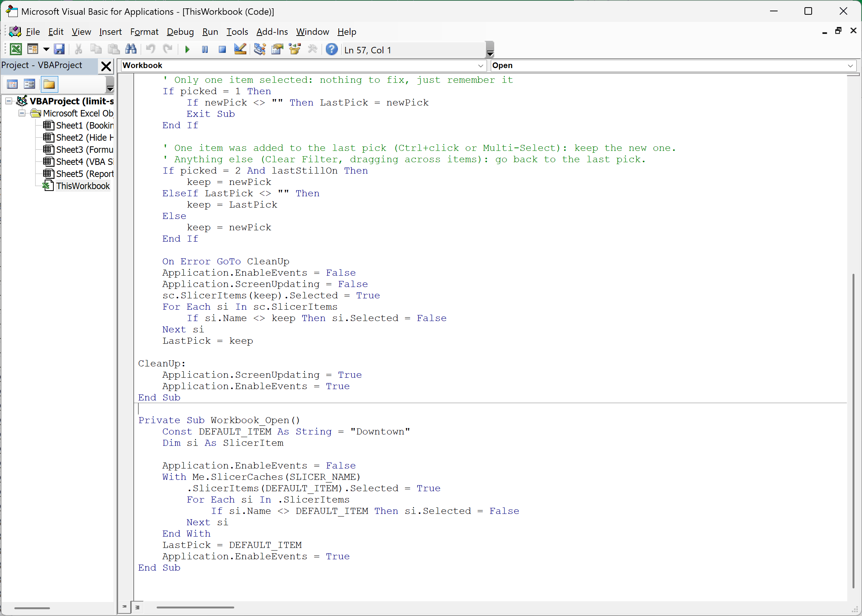Close the inner ThisWorkbook code window

point(853,31)
